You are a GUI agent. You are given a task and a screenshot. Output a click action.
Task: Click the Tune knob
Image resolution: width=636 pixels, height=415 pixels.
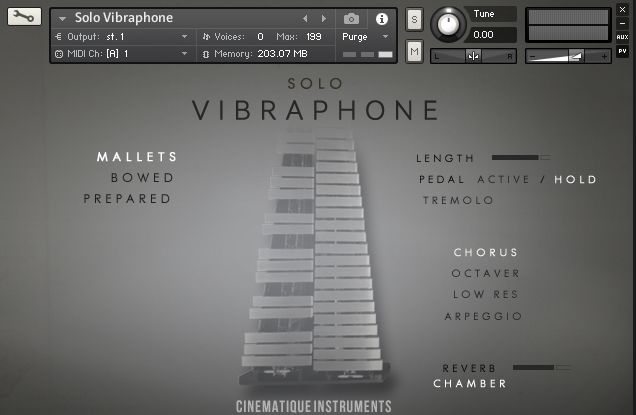[448, 24]
